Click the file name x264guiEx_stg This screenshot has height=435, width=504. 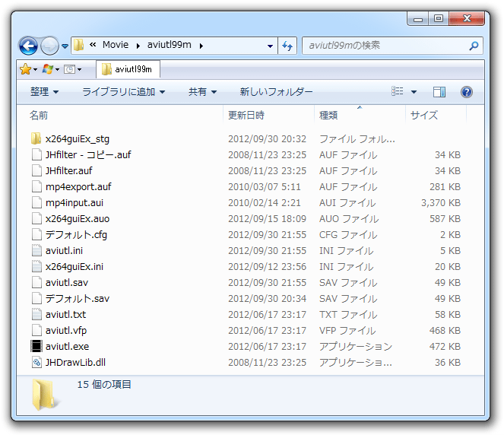pyautogui.click(x=77, y=139)
